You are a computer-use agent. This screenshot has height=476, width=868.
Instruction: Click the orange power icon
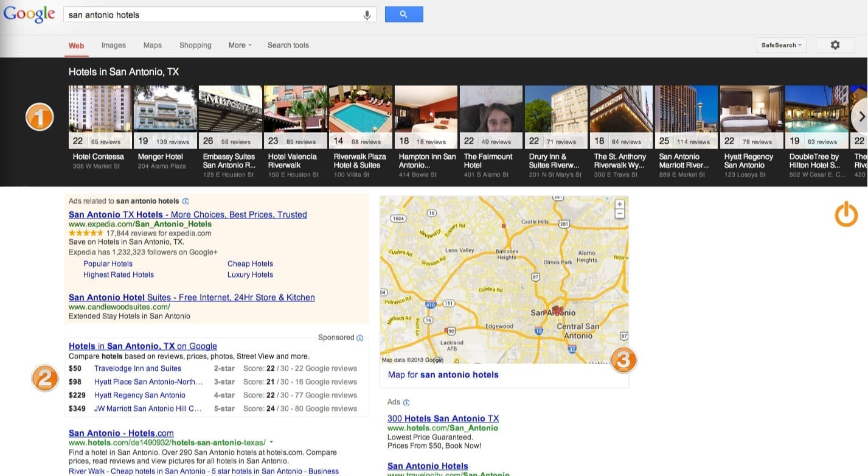(846, 215)
